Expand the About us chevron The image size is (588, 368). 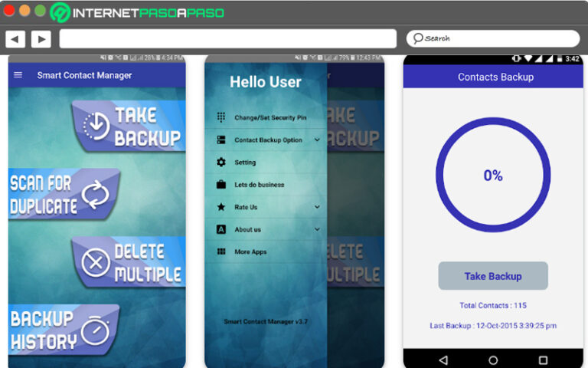point(317,229)
